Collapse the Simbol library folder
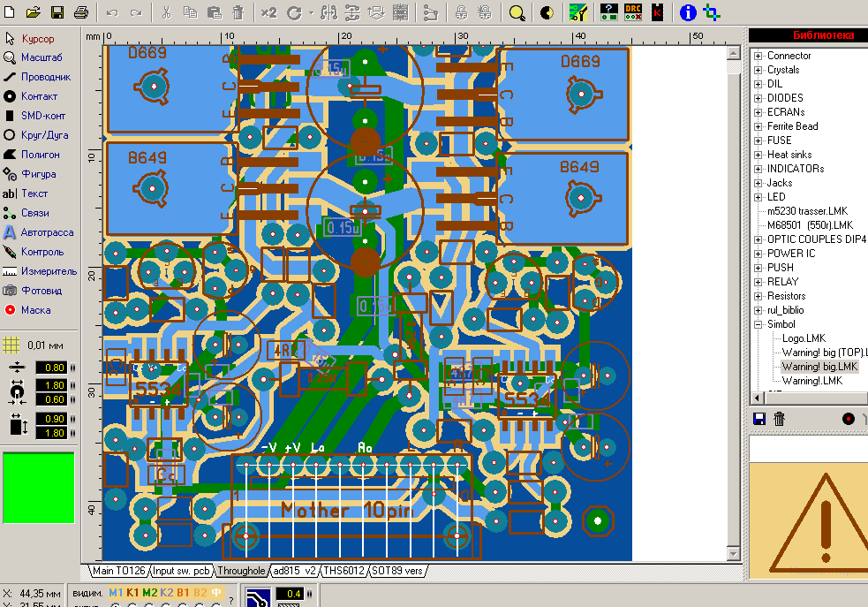The width and height of the screenshot is (868, 607). tap(759, 324)
